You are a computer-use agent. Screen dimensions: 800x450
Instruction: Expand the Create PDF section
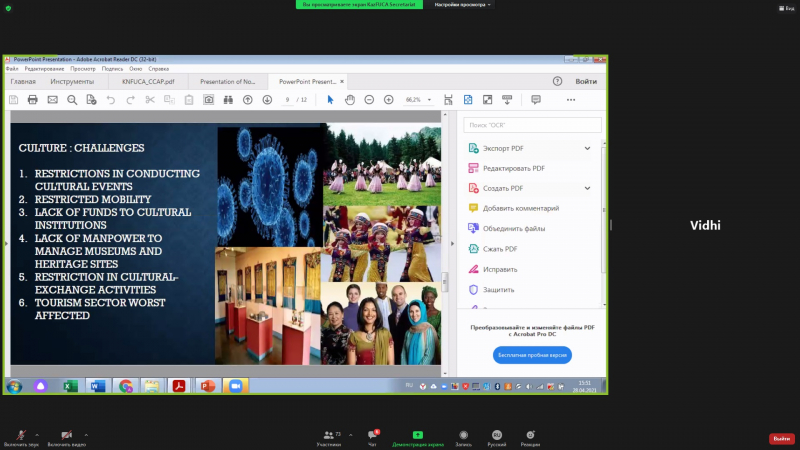[587, 188]
